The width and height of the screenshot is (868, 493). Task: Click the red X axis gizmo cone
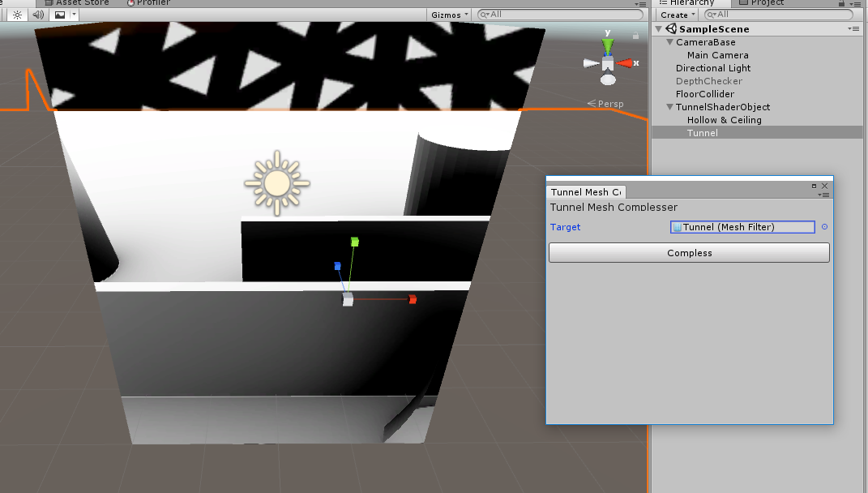coord(624,64)
